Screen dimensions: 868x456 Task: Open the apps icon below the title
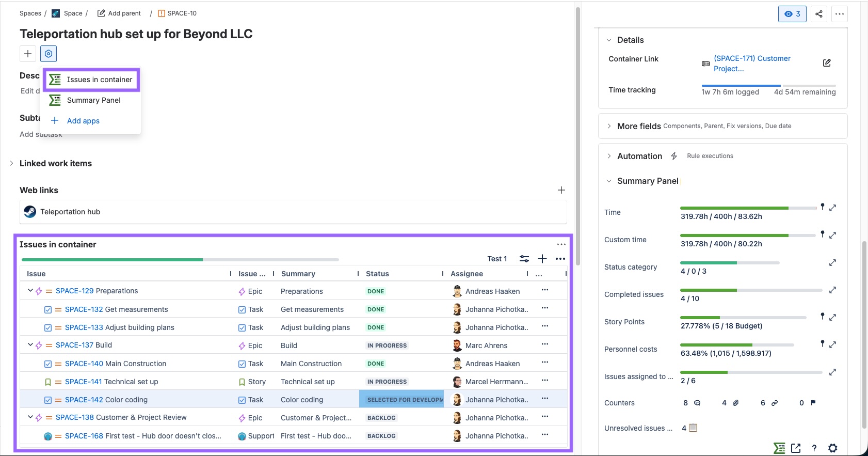[x=49, y=54]
